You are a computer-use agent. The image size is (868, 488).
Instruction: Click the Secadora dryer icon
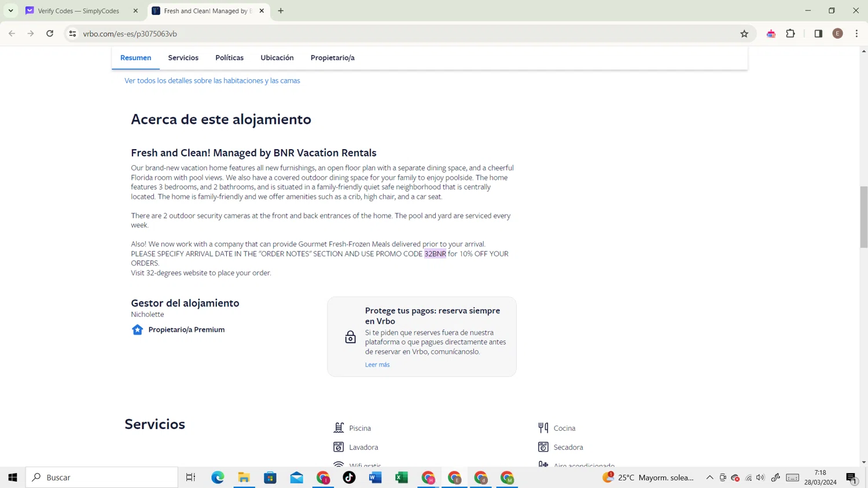pyautogui.click(x=543, y=447)
